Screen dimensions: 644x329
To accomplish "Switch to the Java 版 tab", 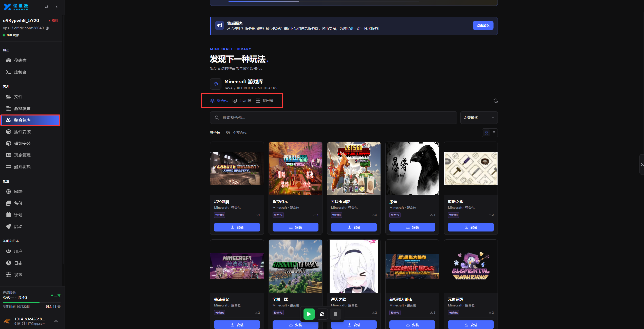I will click(242, 101).
